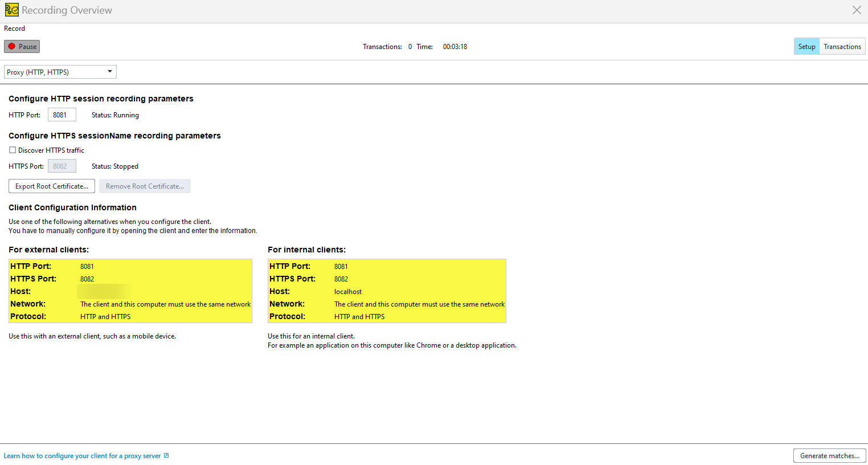Click Export Root Certificate

point(51,186)
